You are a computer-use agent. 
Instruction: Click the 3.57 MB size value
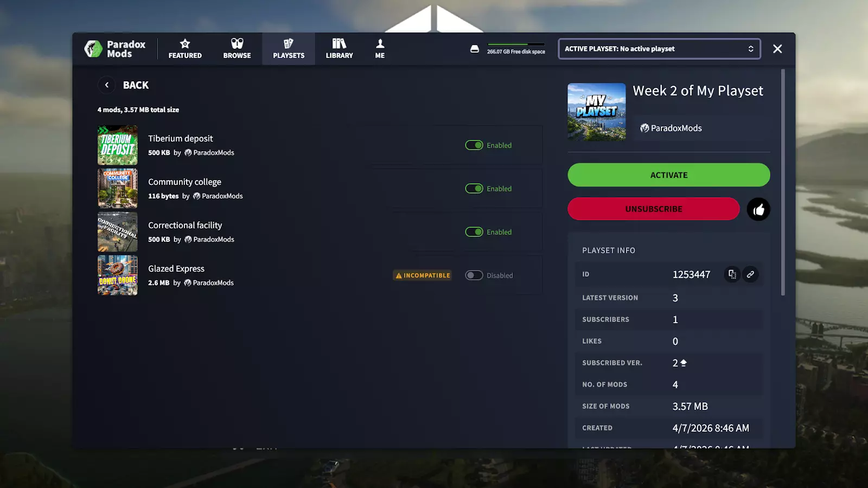690,406
